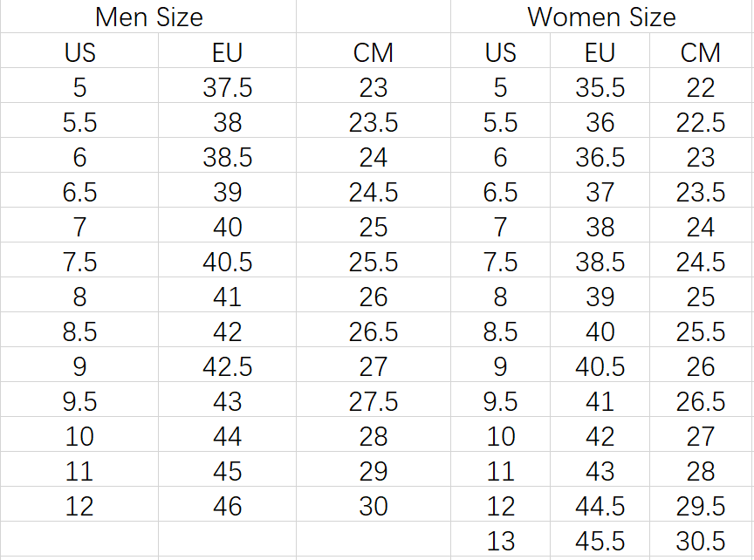754x560 pixels.
Task: Click women's EU cell 44.5
Action: point(600,506)
